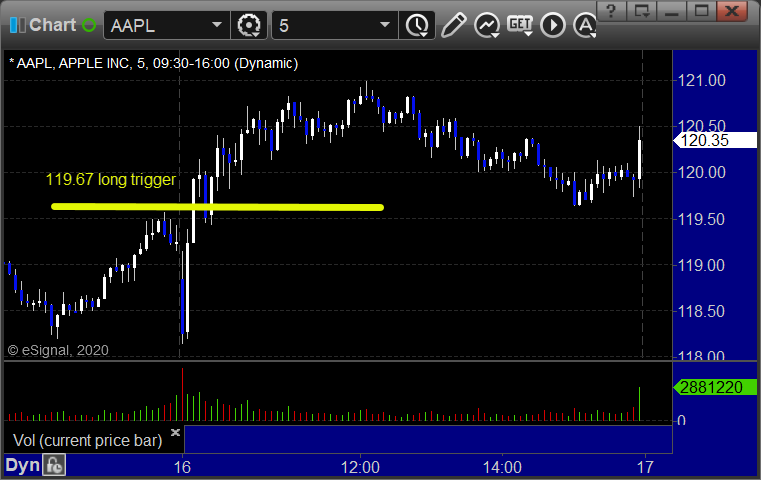Click the 121.00 price axis label
The image size is (761, 480).
(x=701, y=81)
